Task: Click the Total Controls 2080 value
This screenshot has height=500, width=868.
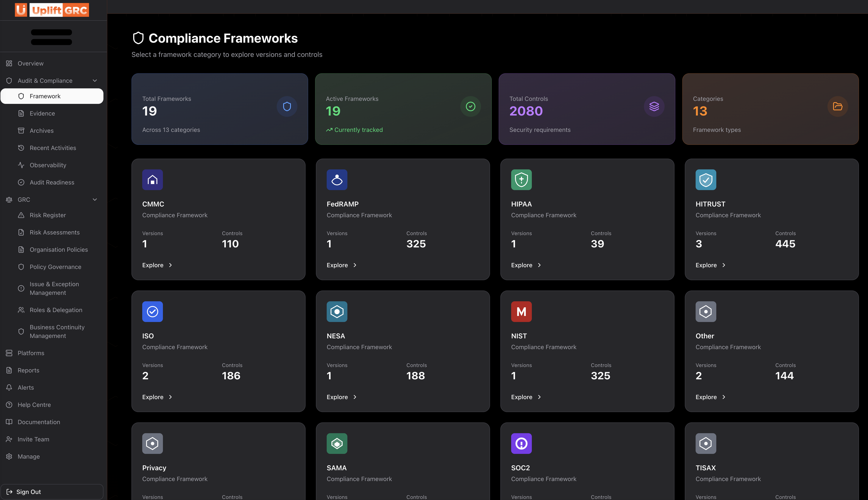Action: click(526, 111)
